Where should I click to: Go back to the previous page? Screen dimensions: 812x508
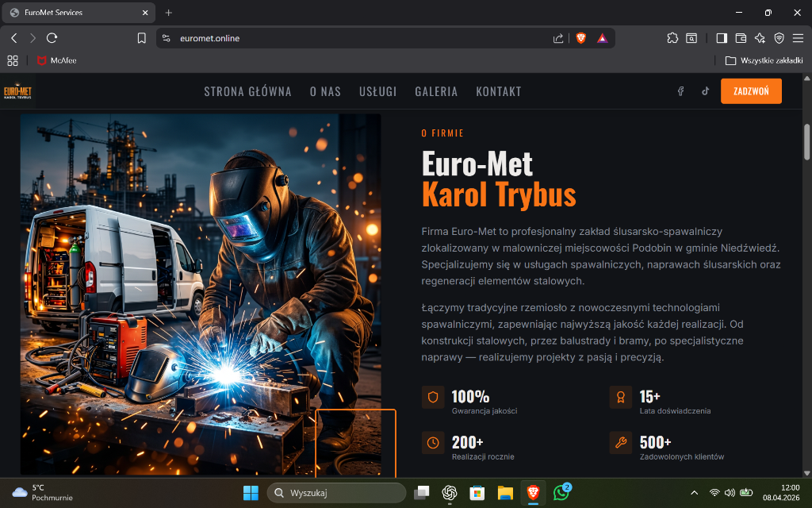[14, 38]
